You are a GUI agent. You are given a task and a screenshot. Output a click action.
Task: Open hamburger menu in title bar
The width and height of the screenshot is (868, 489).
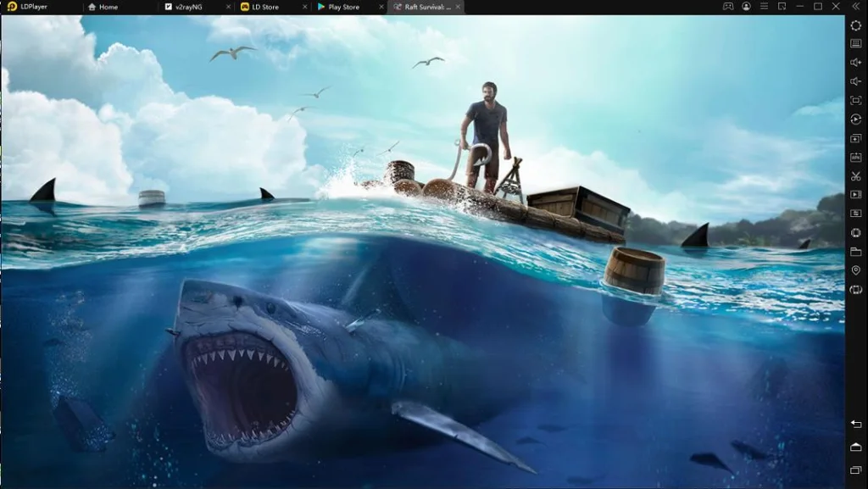click(x=764, y=7)
